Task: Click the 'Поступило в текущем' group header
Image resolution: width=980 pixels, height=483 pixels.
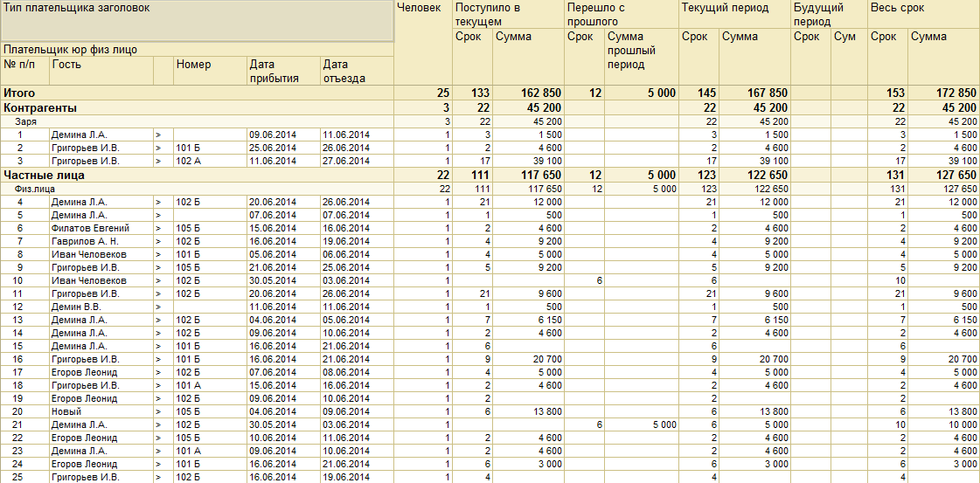Action: coord(508,14)
